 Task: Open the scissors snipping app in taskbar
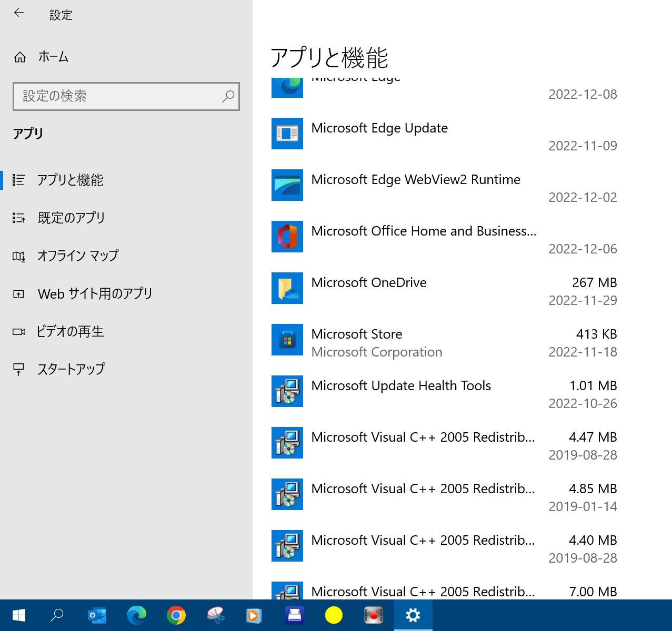point(216,615)
